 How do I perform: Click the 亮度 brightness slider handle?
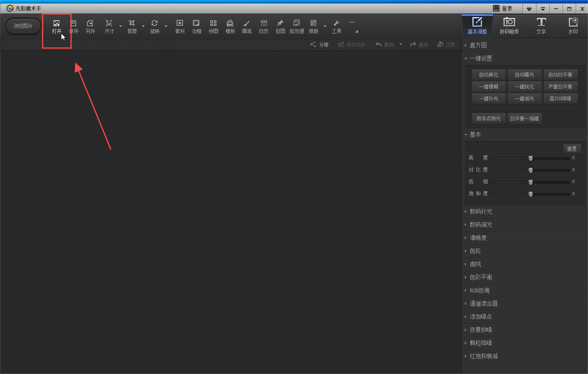pos(530,158)
